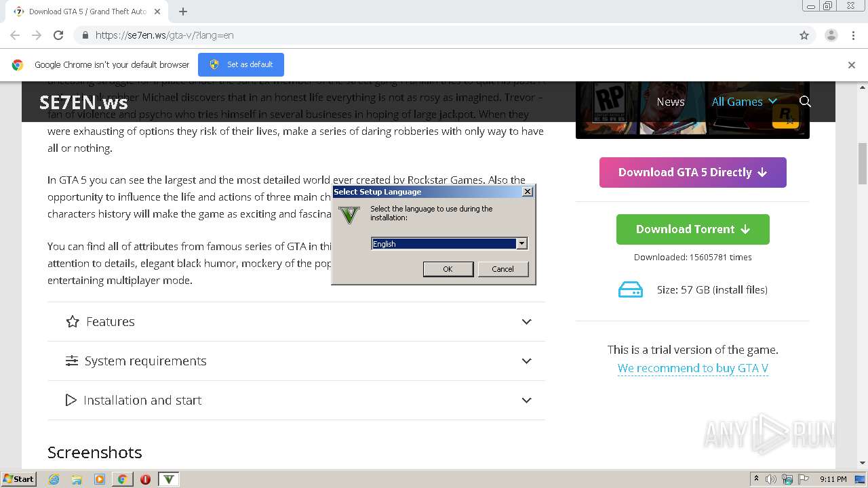Click the site search magnifier icon
The height and width of the screenshot is (488, 868).
[805, 102]
